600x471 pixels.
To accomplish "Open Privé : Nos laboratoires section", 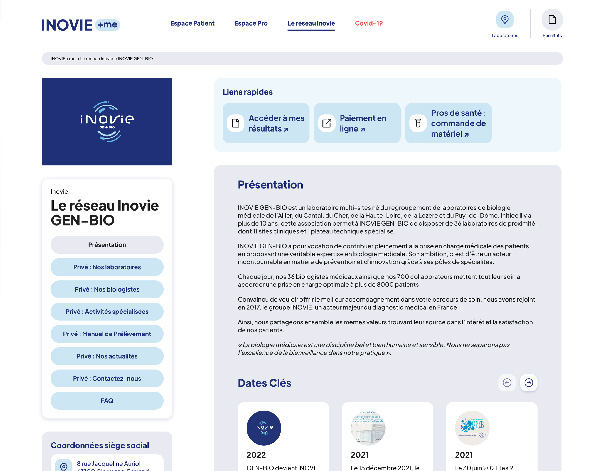I will tap(107, 267).
